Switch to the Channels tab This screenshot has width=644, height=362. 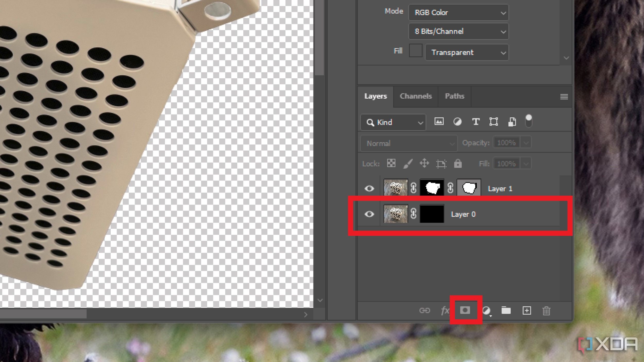click(x=415, y=96)
